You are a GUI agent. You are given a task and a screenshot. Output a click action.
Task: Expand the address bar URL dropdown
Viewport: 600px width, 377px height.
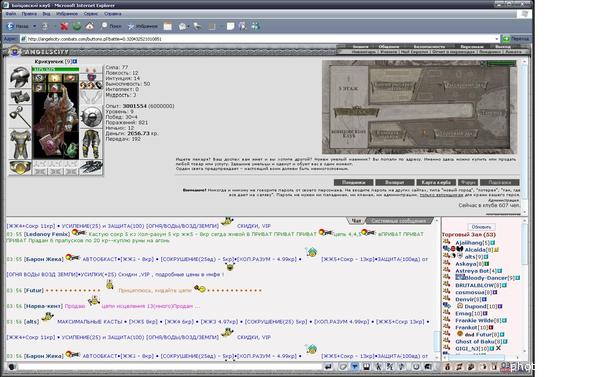[497, 39]
